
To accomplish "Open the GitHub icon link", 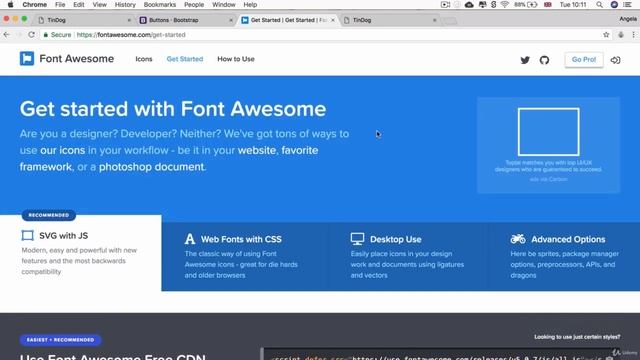I will click(544, 60).
